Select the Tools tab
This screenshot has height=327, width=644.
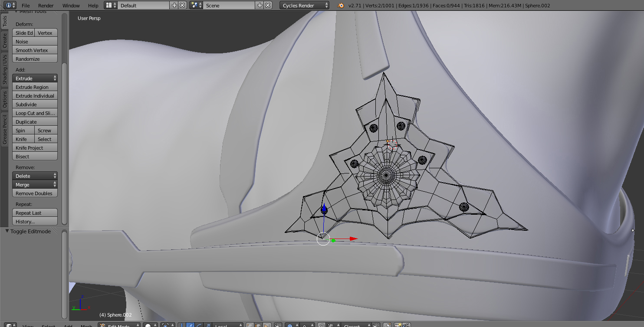4,21
